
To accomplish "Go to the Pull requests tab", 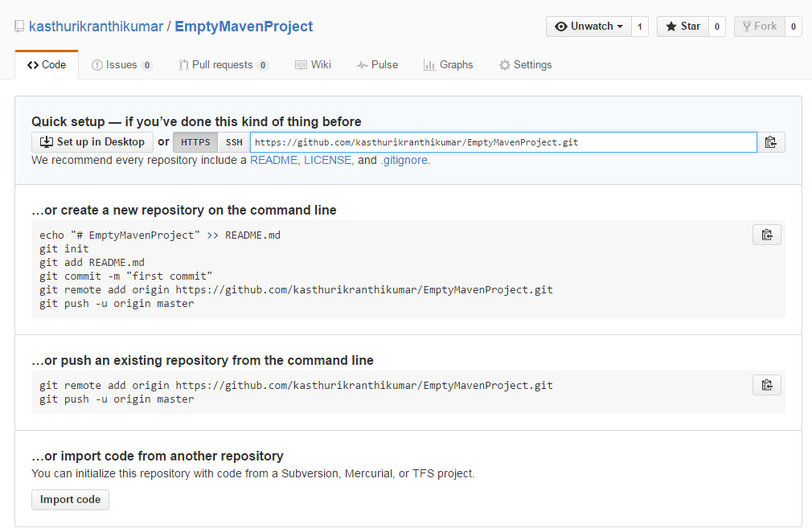I will pyautogui.click(x=223, y=65).
